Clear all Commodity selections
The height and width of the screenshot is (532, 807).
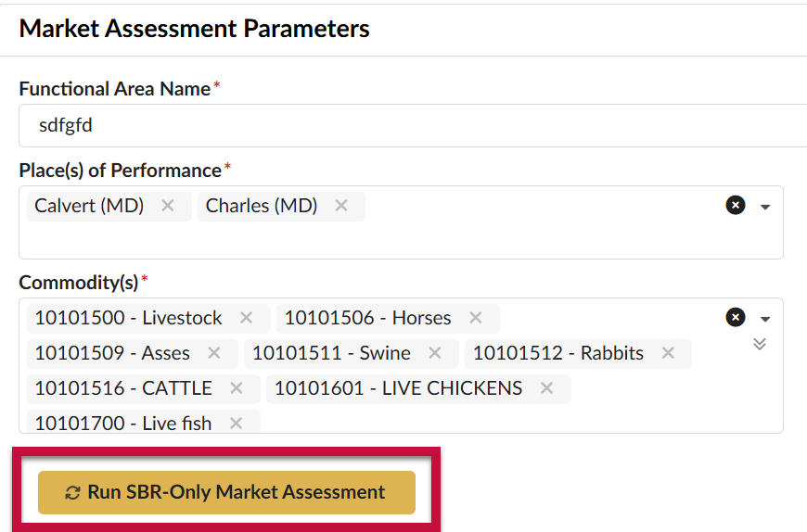pos(736,317)
